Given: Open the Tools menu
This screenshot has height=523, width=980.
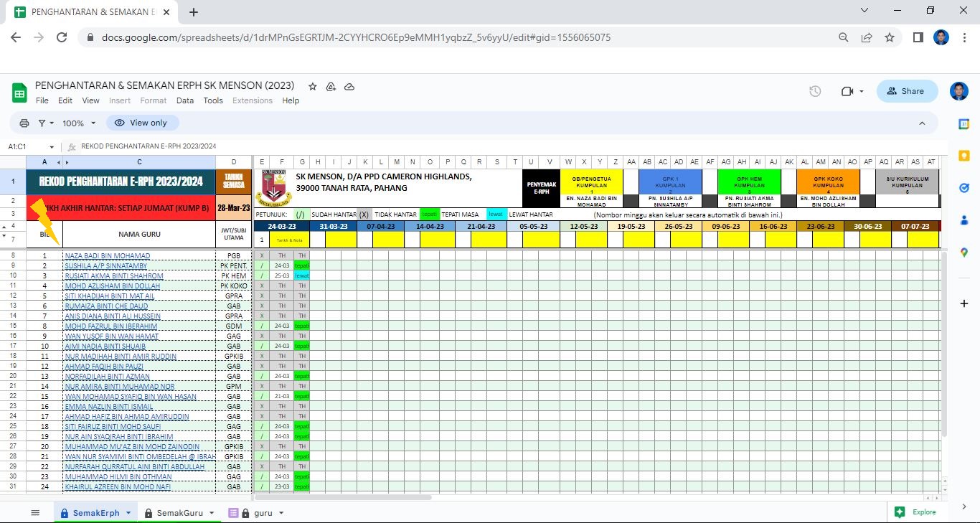Looking at the screenshot, I should click(213, 100).
